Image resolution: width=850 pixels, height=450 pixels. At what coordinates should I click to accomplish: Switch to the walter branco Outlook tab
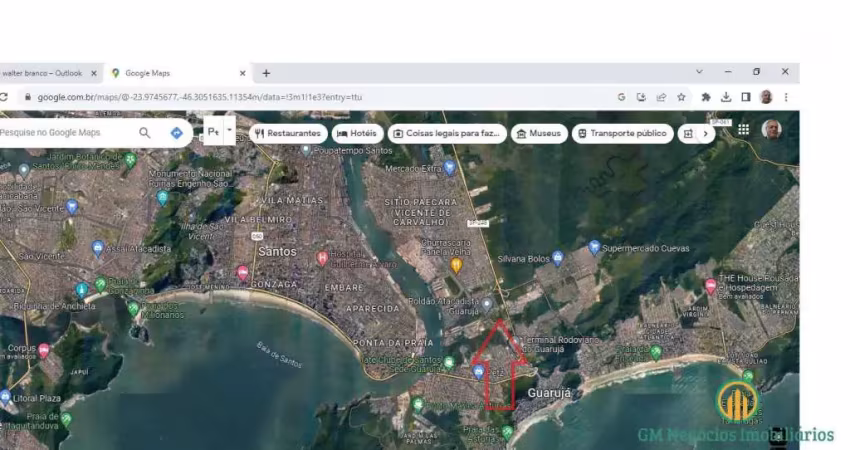42,73
